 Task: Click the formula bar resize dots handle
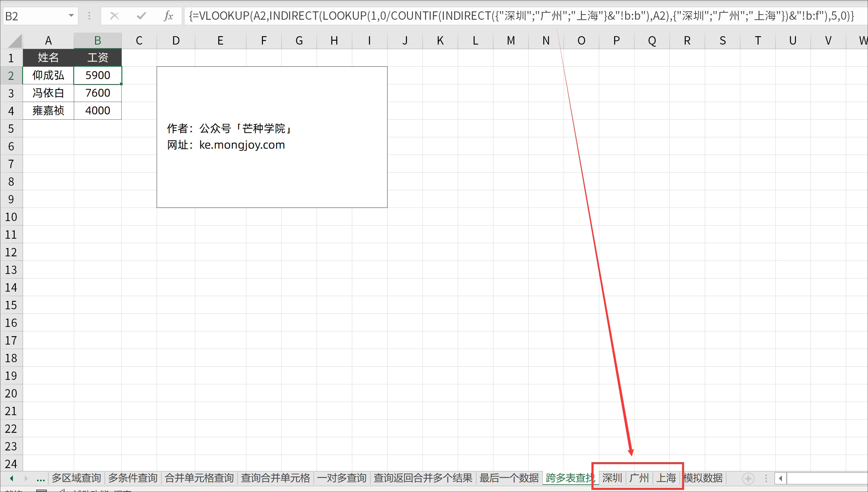(x=89, y=16)
